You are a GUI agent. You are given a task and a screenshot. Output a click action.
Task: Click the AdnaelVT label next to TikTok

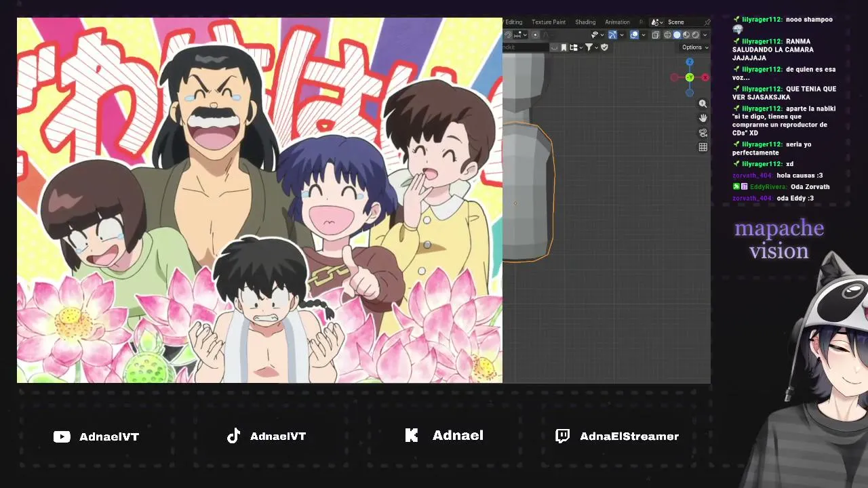[278, 436]
